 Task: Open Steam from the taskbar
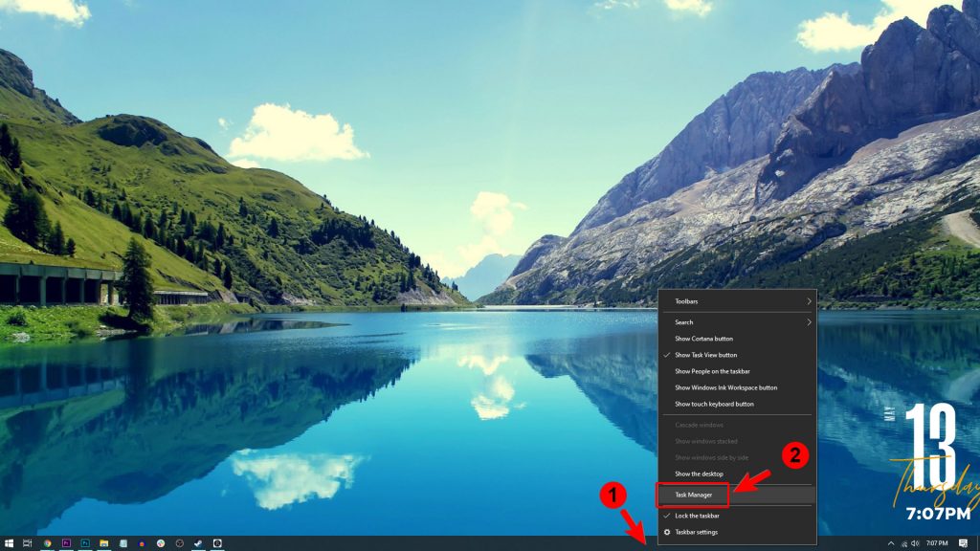tap(198, 543)
